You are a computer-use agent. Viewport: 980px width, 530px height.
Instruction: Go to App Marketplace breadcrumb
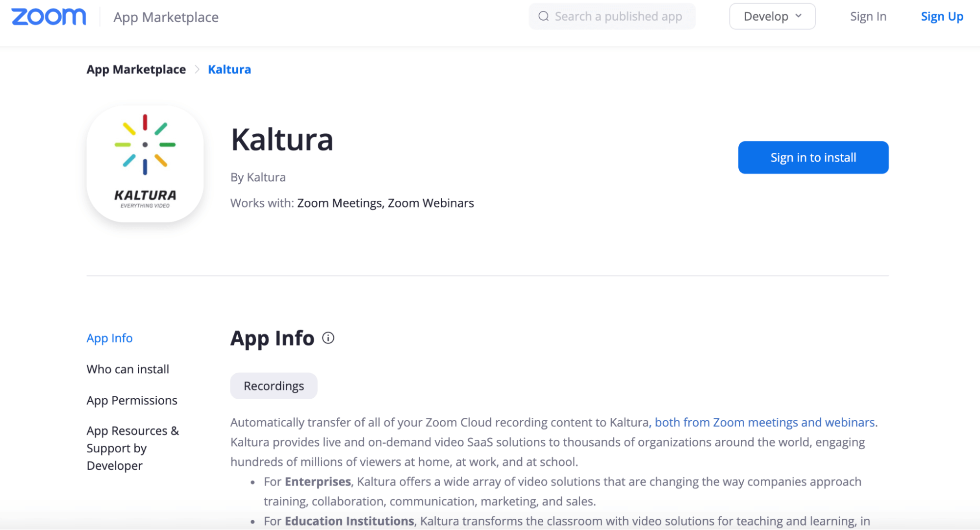(136, 70)
